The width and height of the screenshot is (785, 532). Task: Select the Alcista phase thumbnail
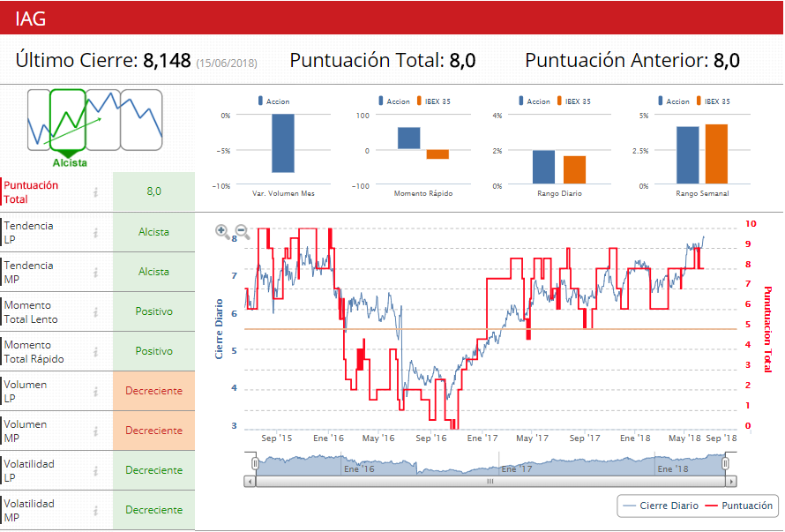68,120
